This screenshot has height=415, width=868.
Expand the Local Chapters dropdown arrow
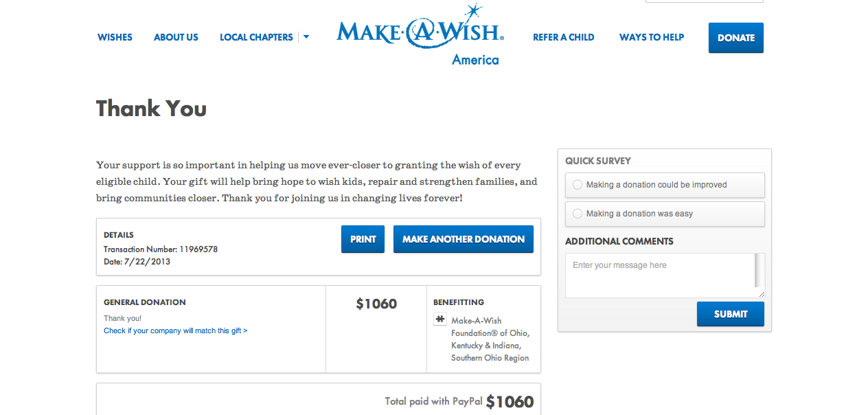click(x=306, y=37)
